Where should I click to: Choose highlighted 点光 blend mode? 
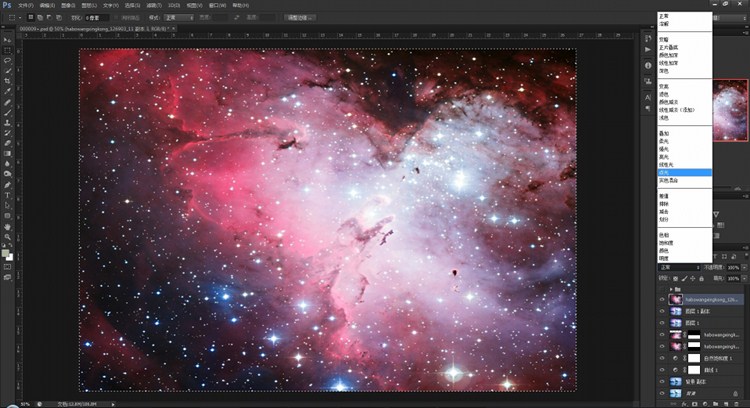685,173
